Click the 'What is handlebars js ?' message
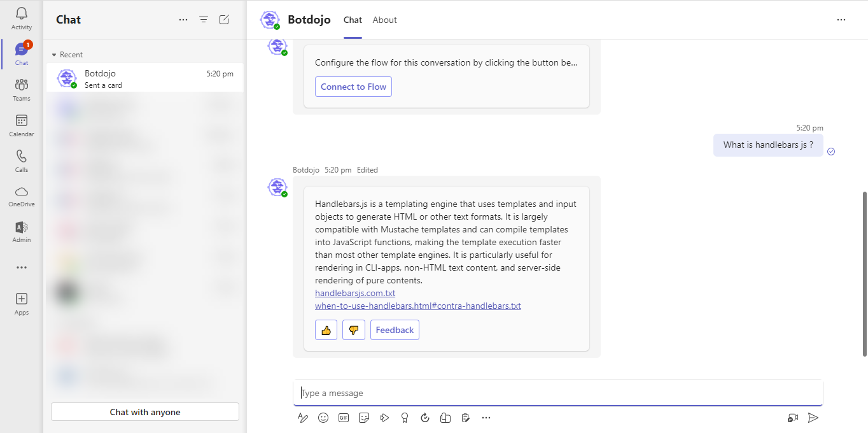The image size is (868, 433). pyautogui.click(x=768, y=145)
